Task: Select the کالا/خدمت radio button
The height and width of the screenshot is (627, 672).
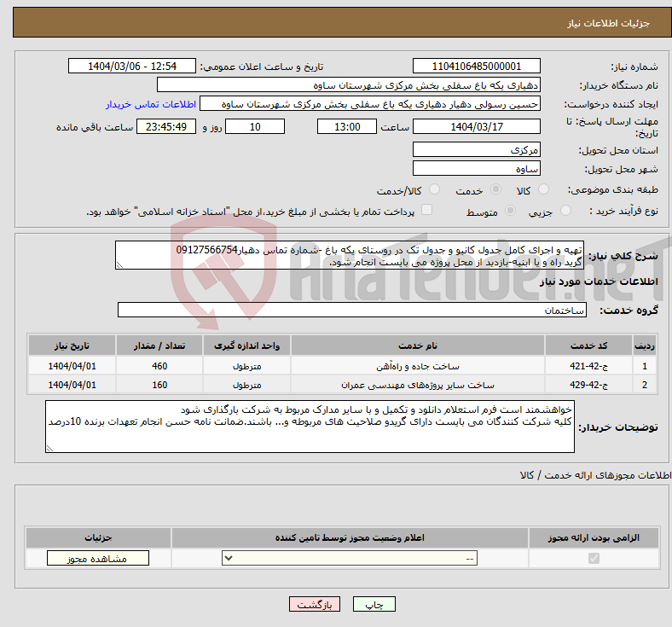Action: pyautogui.click(x=435, y=189)
